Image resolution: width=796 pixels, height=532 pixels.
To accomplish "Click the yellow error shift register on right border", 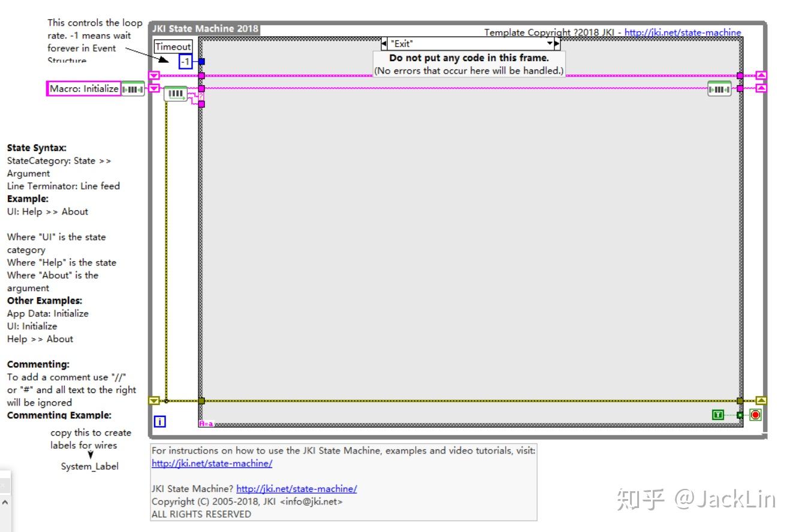I will 761,400.
